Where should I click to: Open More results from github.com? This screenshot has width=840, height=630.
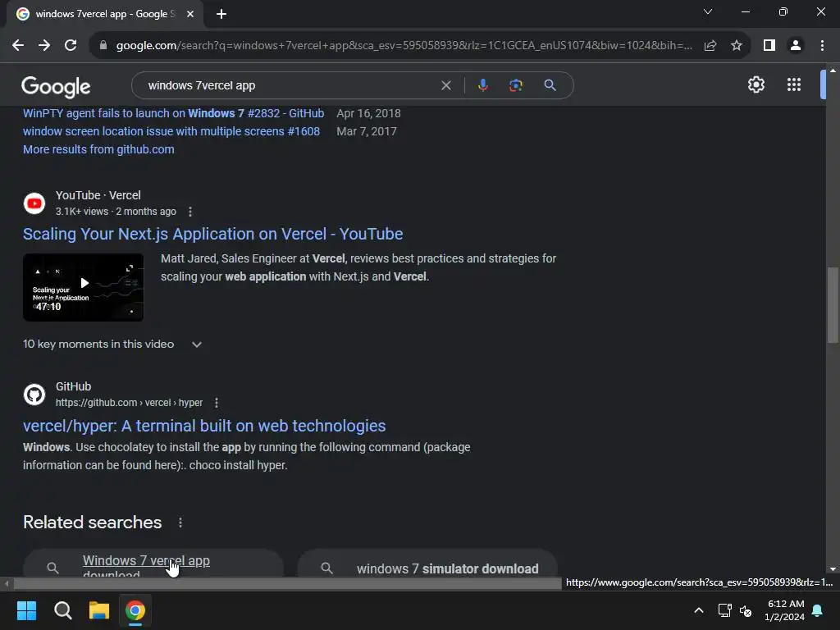pos(98,149)
